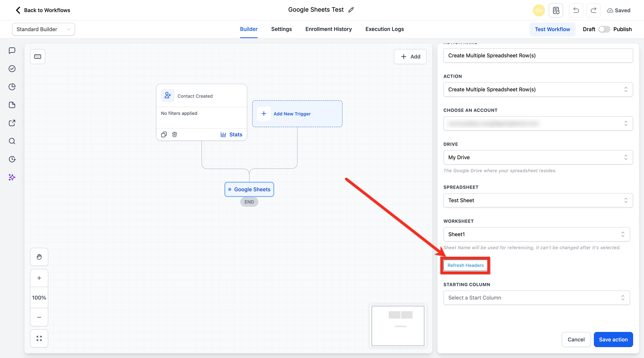Switch to the Enrollment History tab
This screenshot has height=358, width=644.
[x=329, y=29]
